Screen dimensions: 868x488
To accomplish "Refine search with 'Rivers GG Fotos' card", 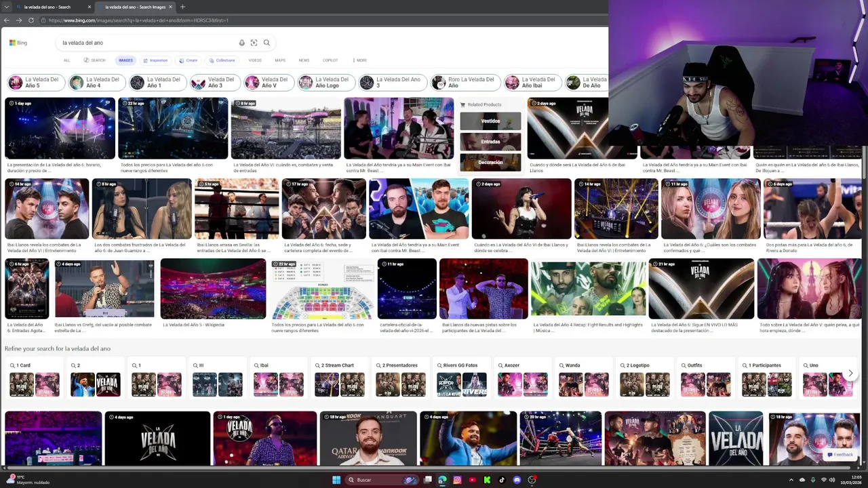I will [x=462, y=378].
